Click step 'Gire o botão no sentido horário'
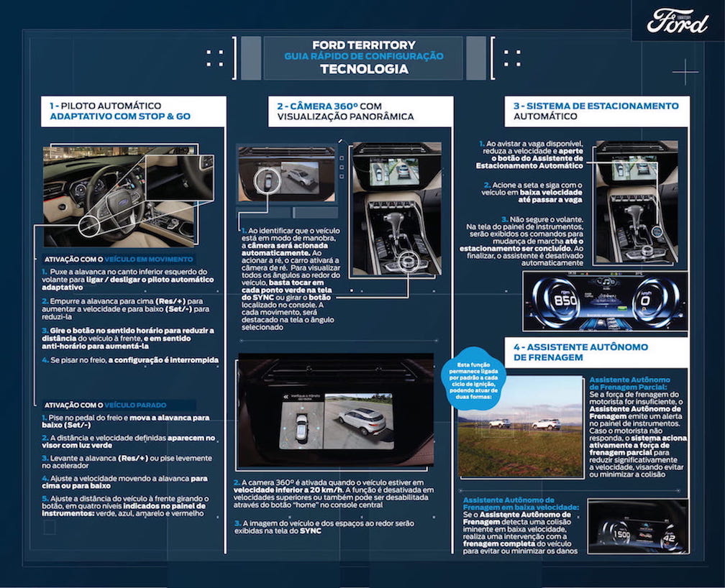The width and height of the screenshot is (725, 588). click(127, 339)
